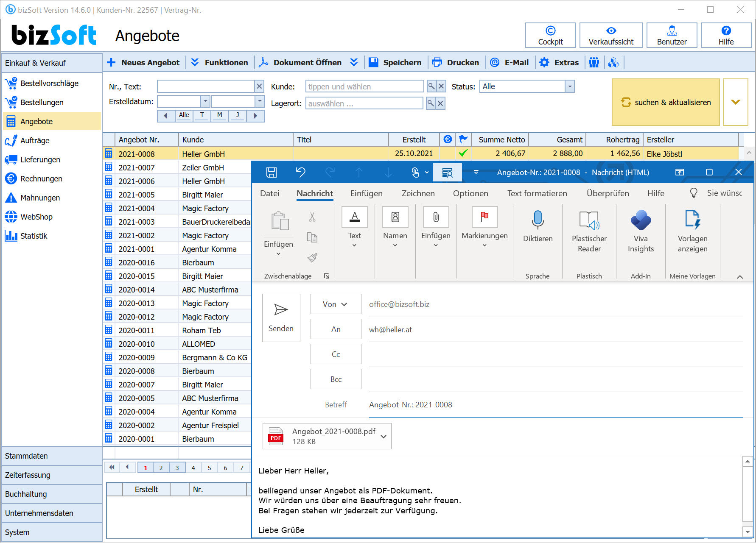Click the bizSoft Hilfe button
The image size is (756, 543).
726,35
